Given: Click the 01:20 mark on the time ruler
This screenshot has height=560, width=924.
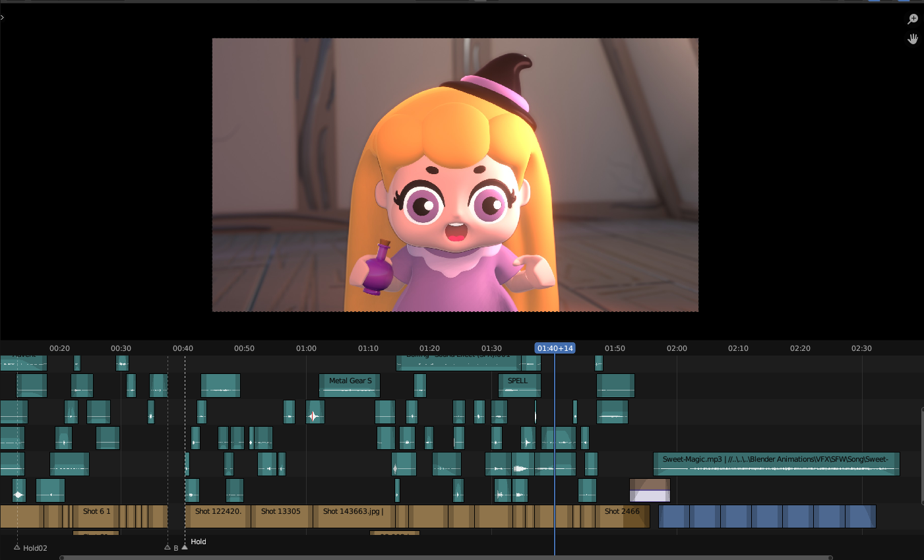Looking at the screenshot, I should coord(429,348).
